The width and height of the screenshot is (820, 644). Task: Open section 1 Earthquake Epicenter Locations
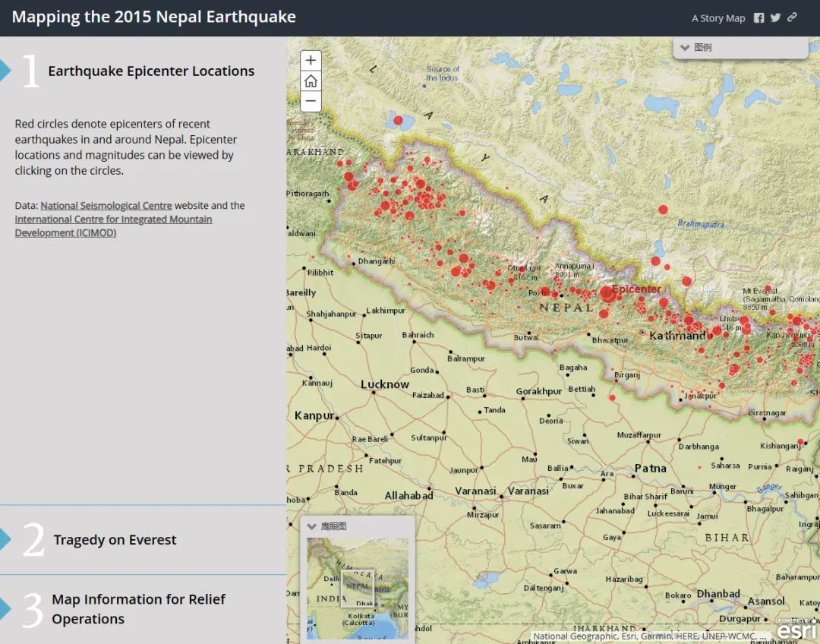(151, 71)
